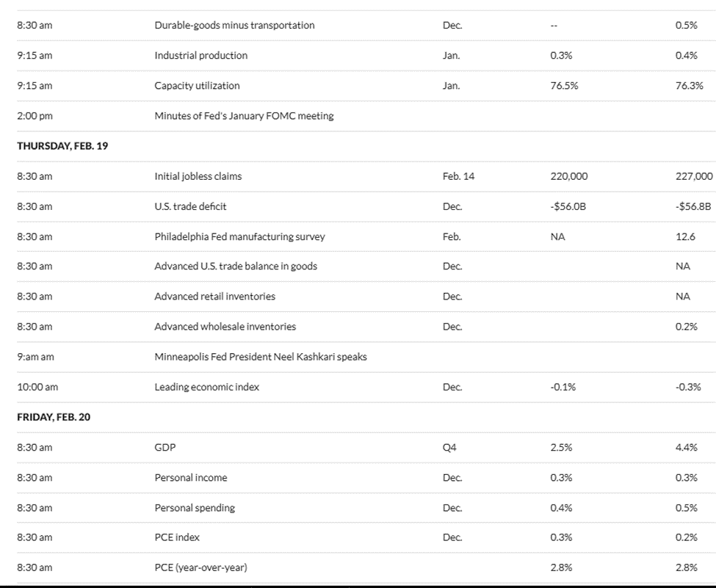Select Advanced retail inventories row
716x588 pixels.
214,297
